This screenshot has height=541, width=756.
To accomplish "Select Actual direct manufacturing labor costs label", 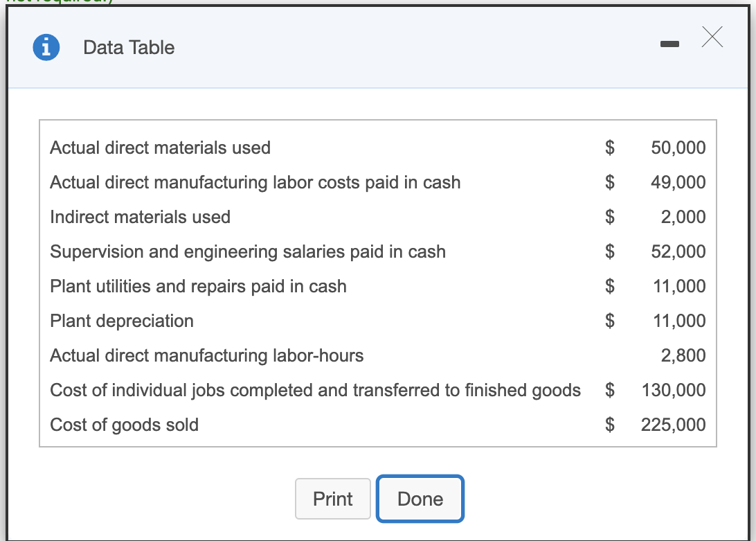I will point(255,182).
